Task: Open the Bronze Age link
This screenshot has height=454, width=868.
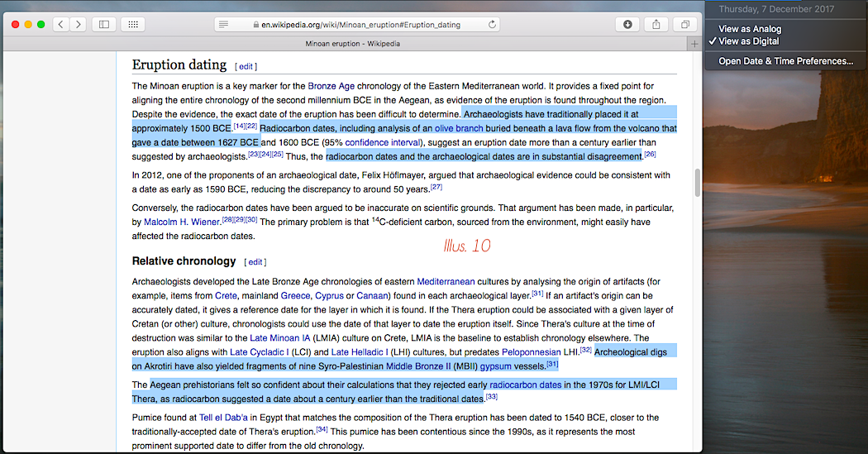Action: 331,86
